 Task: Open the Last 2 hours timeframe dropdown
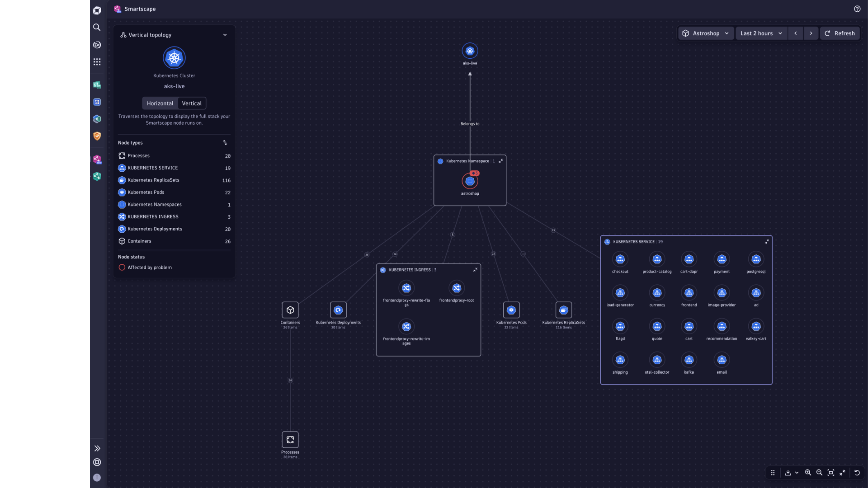[x=761, y=33]
